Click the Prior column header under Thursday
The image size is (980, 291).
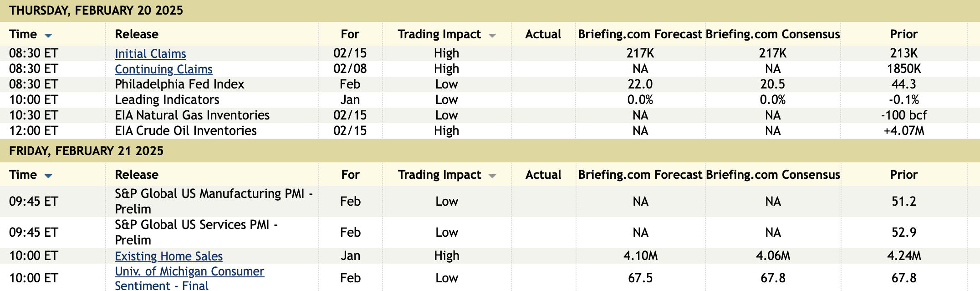pyautogui.click(x=903, y=34)
